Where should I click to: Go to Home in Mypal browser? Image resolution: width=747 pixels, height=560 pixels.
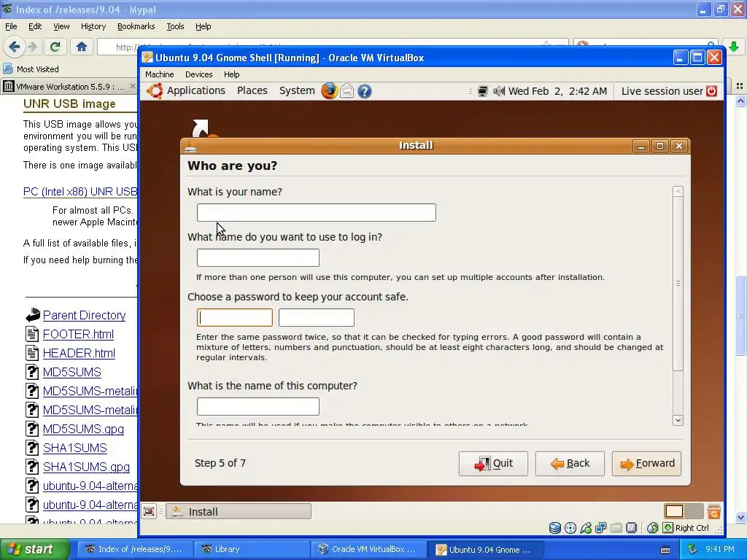click(x=82, y=47)
